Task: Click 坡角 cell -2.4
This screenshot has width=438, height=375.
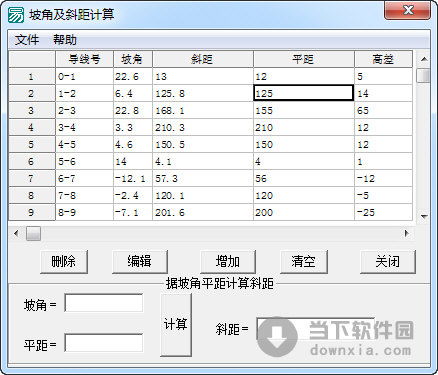Action: 133,196
